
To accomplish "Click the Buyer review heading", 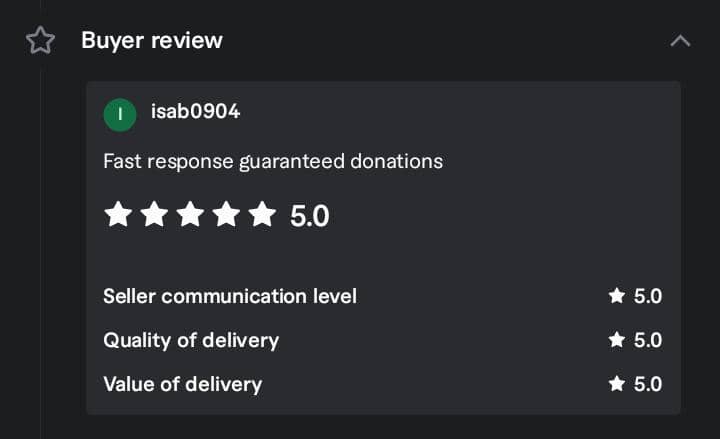I will pos(152,41).
